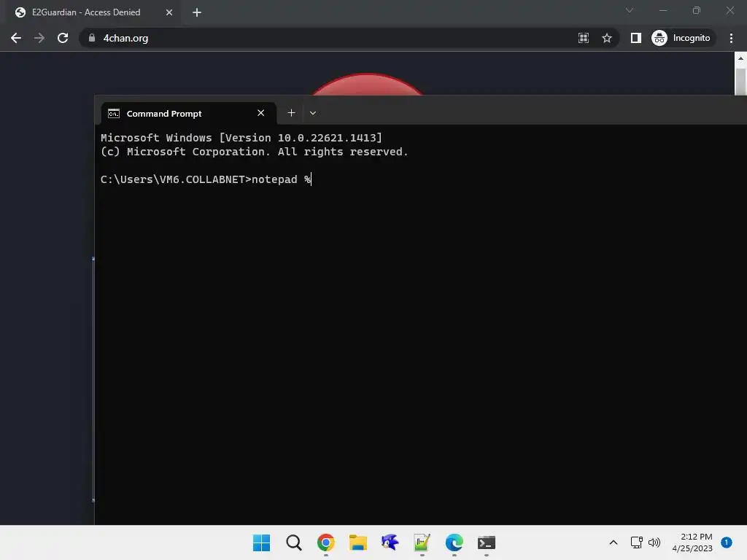This screenshot has width=747, height=560.
Task: Bookmark this page with star icon
Action: pos(606,38)
